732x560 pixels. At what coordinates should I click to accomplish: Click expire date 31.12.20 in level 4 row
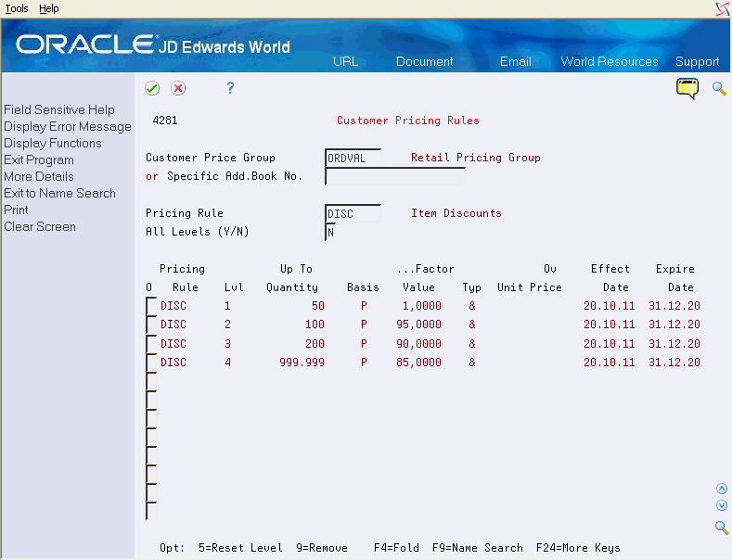[x=674, y=363]
